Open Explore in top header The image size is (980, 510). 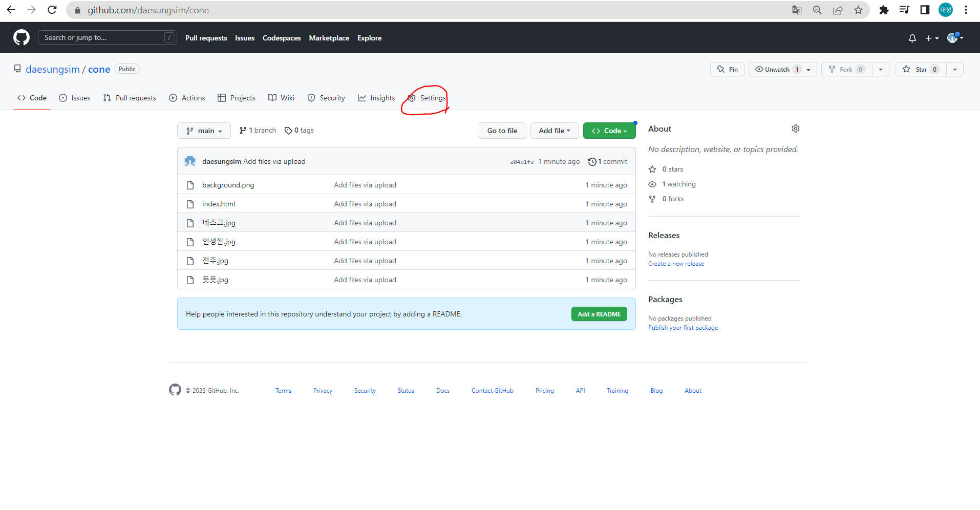[x=369, y=38]
